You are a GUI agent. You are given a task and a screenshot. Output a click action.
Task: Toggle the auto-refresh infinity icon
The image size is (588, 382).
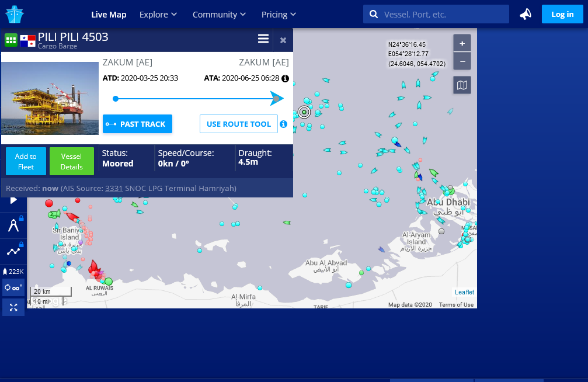tap(13, 288)
